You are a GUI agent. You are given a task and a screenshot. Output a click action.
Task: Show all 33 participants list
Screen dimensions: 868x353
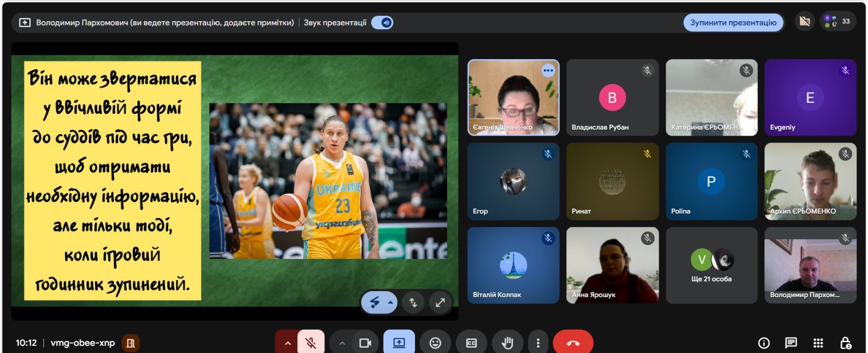point(838,22)
